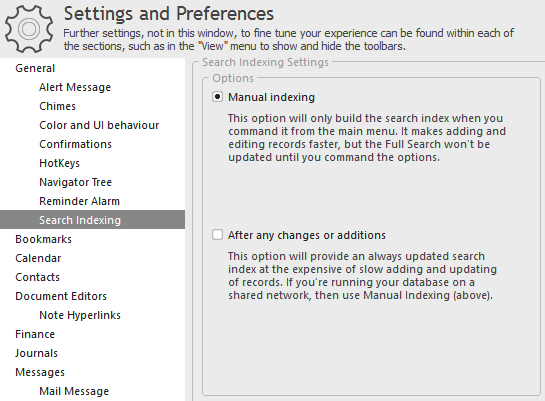Select Reminder Alarm settings
Screen dimensions: 545x401
tap(79, 201)
